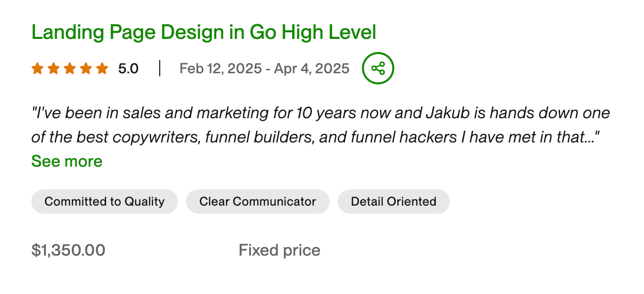Click the $1,350.00 amount
The height and width of the screenshot is (294, 644).
[x=68, y=250]
